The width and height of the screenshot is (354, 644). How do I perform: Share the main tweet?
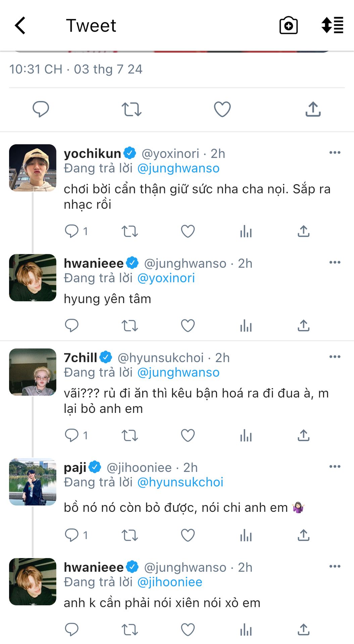point(313,109)
